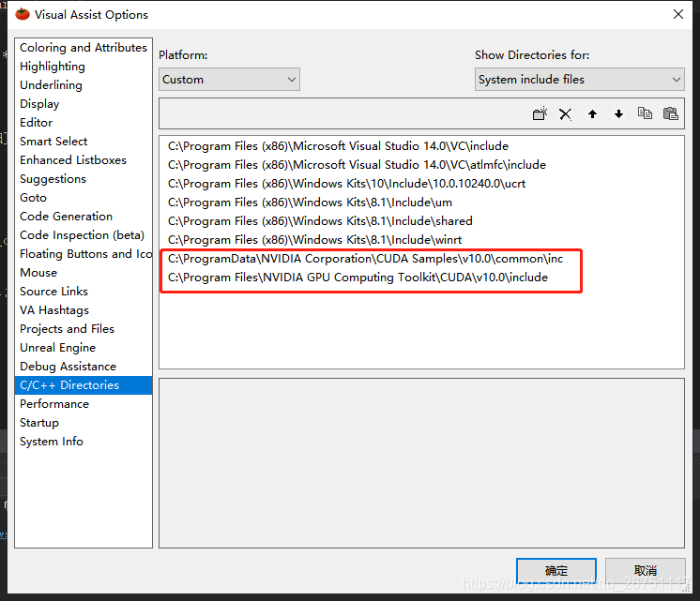Select Windows Kits\8.1\Include\shared entry

pos(320,221)
